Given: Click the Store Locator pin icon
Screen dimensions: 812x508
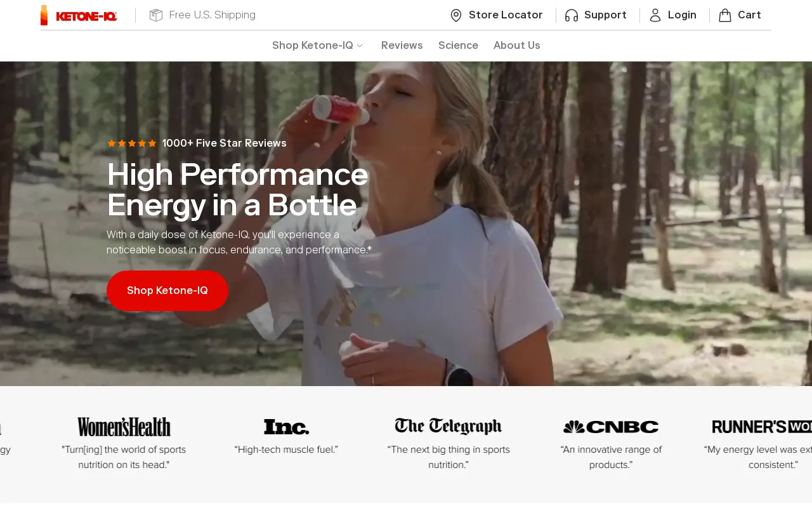Looking at the screenshot, I should 456,15.
